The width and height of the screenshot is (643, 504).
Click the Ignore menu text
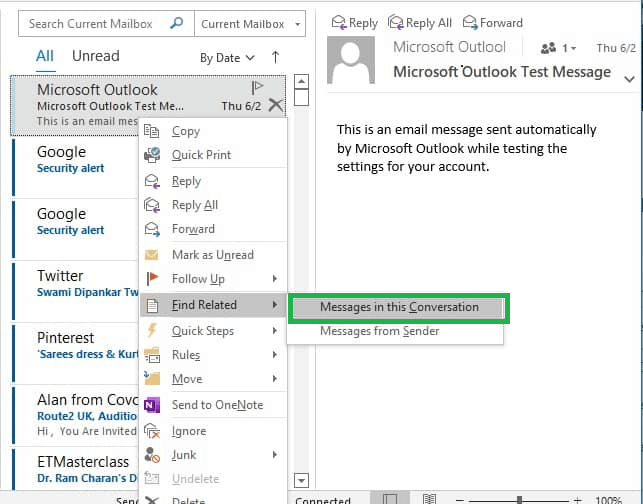click(189, 431)
